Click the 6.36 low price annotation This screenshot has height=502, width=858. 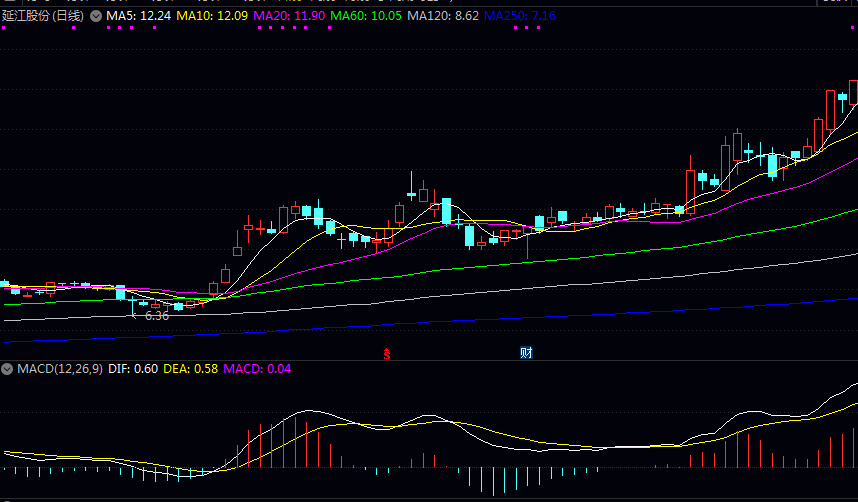click(156, 316)
